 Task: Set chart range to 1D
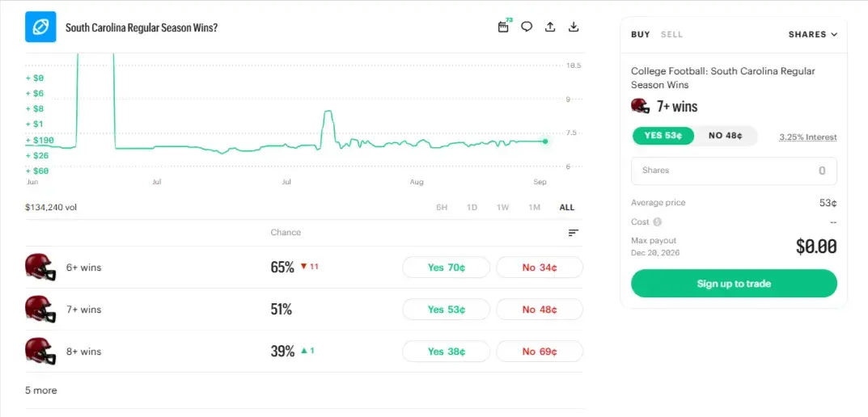(x=472, y=208)
